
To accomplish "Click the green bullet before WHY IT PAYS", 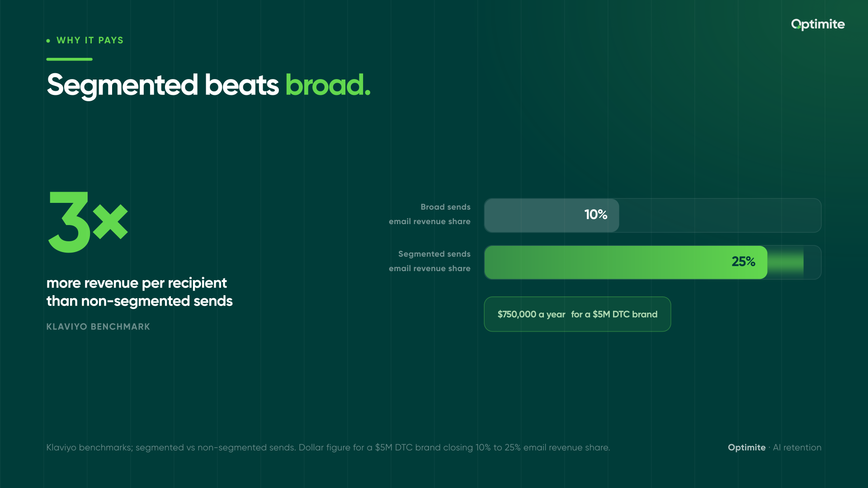I will click(48, 41).
